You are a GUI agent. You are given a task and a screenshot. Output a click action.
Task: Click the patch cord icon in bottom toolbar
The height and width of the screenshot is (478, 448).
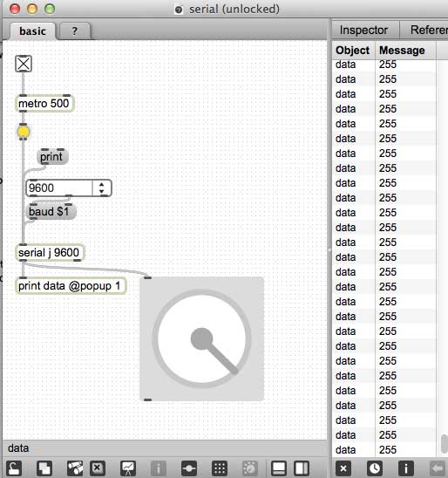[189, 468]
